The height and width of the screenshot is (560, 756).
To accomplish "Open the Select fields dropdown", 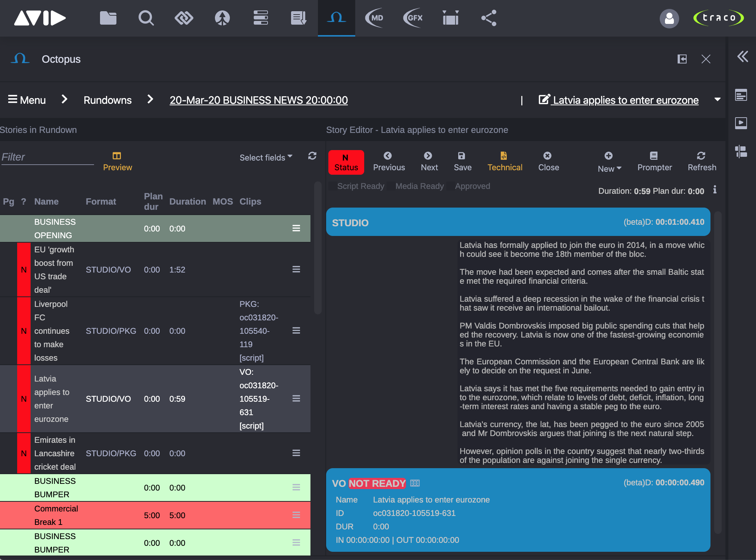I will 266,158.
